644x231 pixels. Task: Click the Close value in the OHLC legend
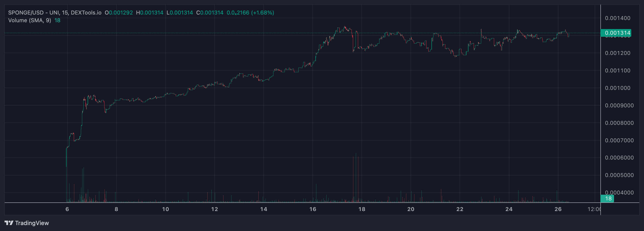[x=211, y=12]
